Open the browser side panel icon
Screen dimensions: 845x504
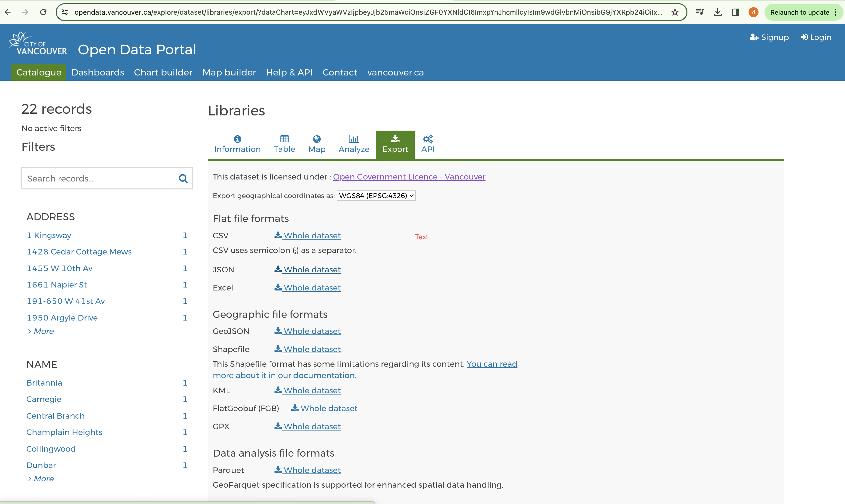coord(735,12)
